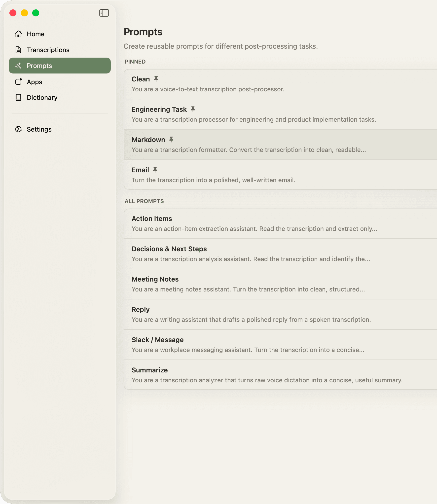Click the Prompts magic wand icon

point(18,66)
